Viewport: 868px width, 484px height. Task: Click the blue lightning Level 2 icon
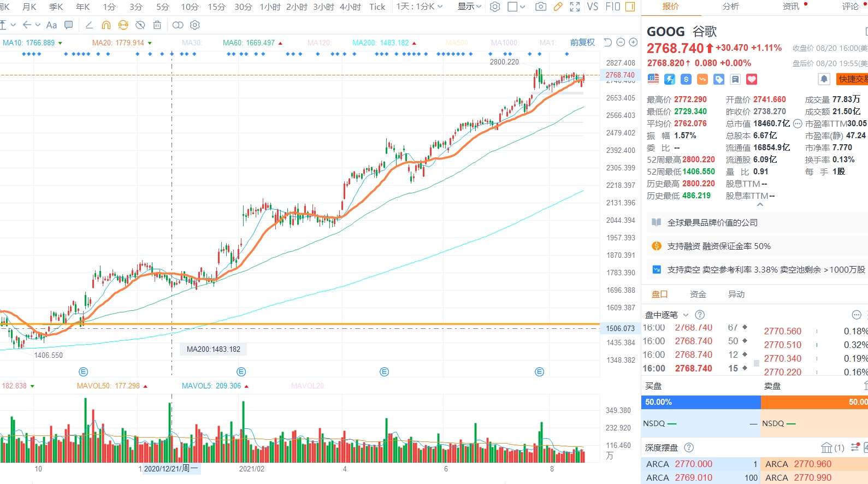[670, 79]
